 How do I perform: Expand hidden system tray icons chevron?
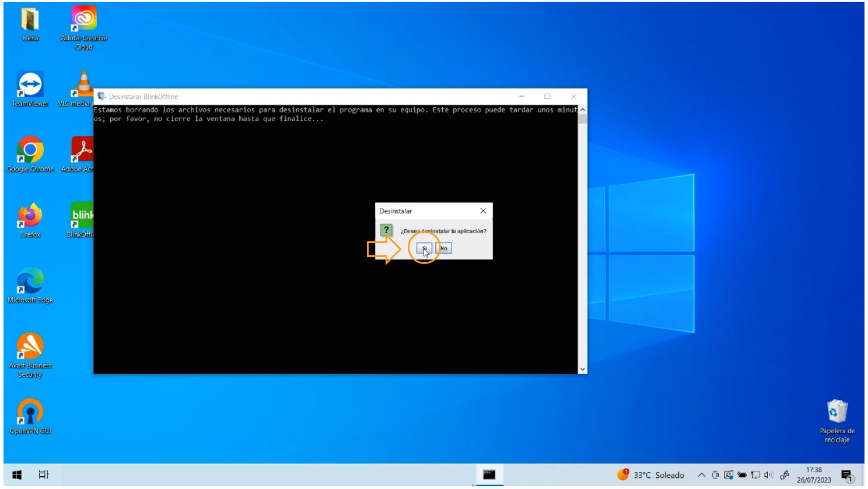[x=701, y=475]
